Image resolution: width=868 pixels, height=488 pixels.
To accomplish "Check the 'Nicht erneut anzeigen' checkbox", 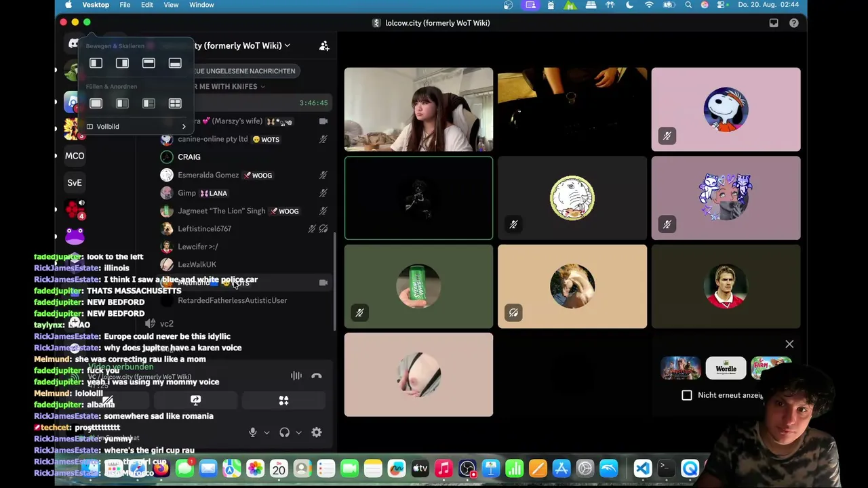I will [687, 395].
